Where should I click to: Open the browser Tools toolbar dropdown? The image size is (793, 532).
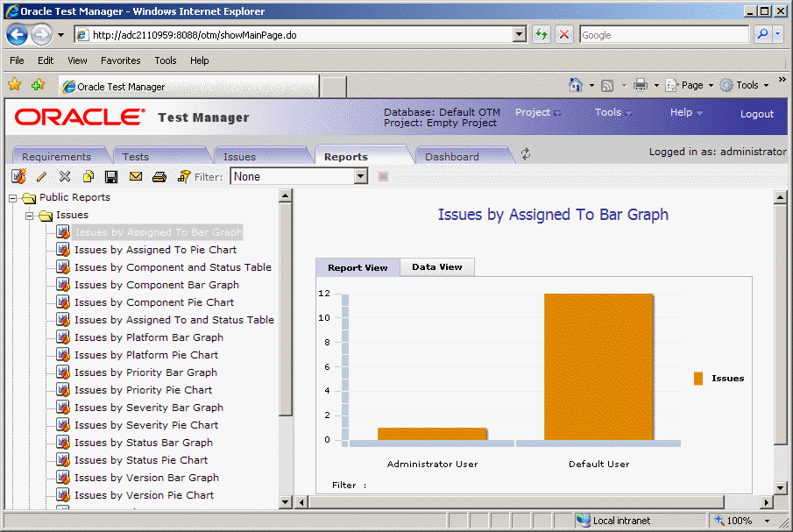pyautogui.click(x=766, y=86)
